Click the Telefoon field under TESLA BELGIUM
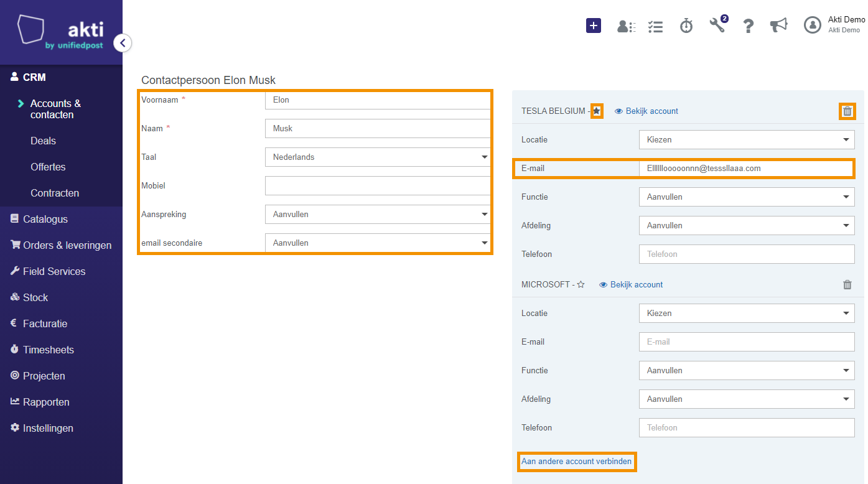The height and width of the screenshot is (484, 868). (747, 254)
